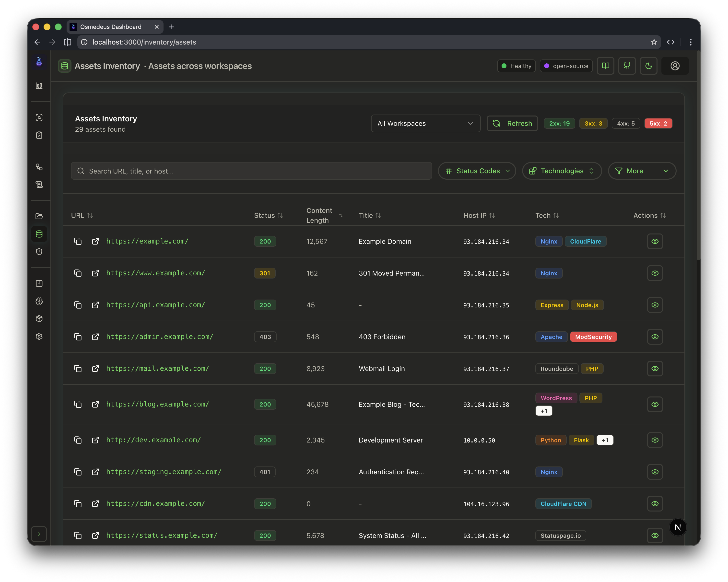The height and width of the screenshot is (582, 728).
Task: Switch to the Osmedeus Dashboard browser tab
Action: (x=110, y=27)
